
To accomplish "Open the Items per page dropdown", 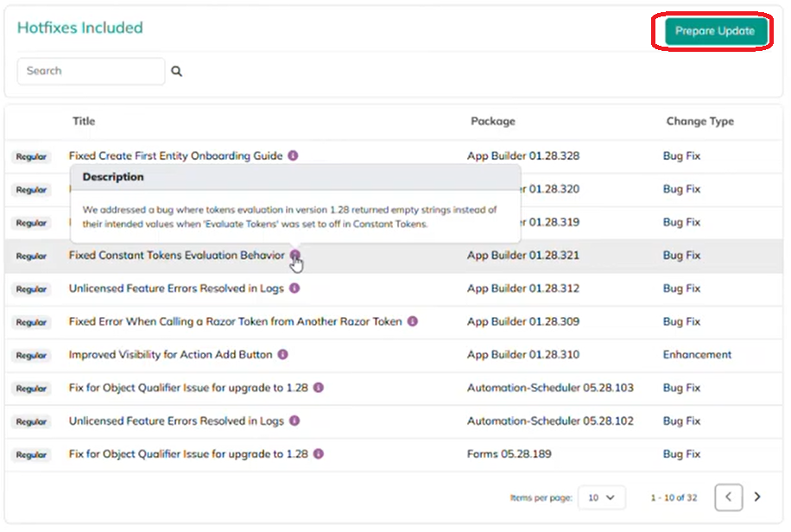I will coord(601,497).
